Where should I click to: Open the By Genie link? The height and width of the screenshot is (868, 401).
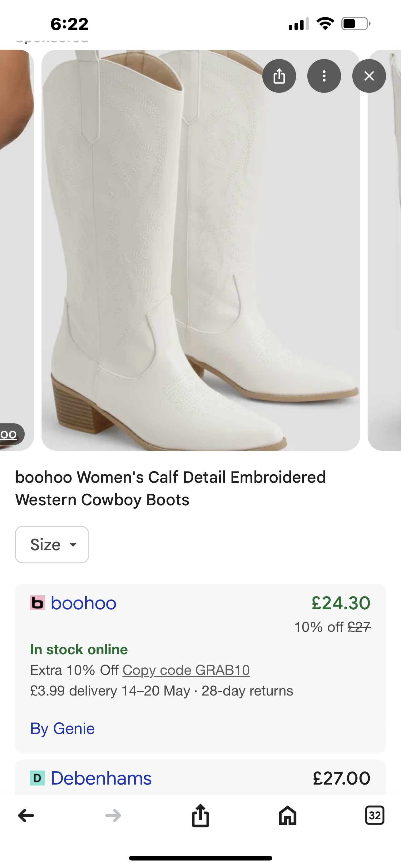(x=62, y=729)
